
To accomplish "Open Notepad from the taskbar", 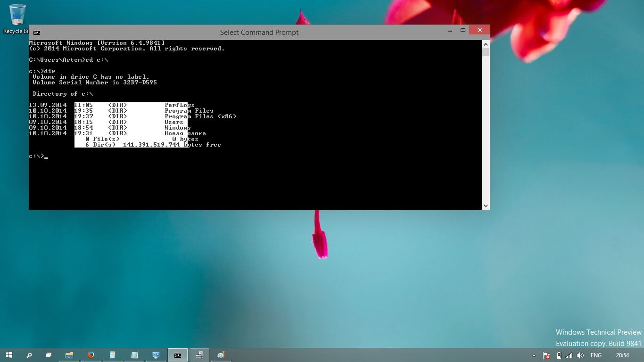I will click(134, 355).
